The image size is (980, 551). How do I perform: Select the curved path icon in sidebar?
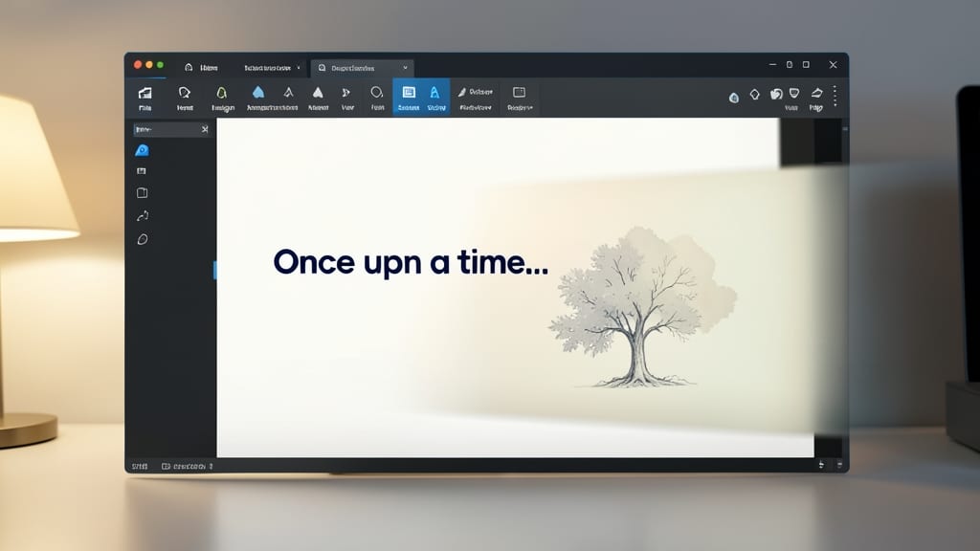point(143,216)
